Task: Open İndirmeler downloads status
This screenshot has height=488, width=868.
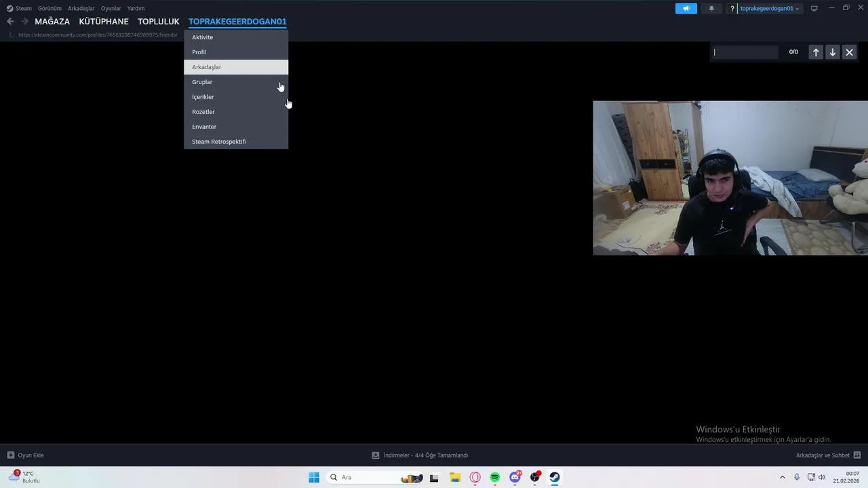Action: click(x=420, y=455)
